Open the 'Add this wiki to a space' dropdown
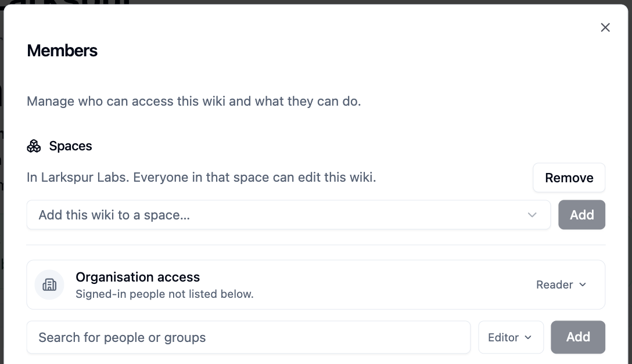 288,215
